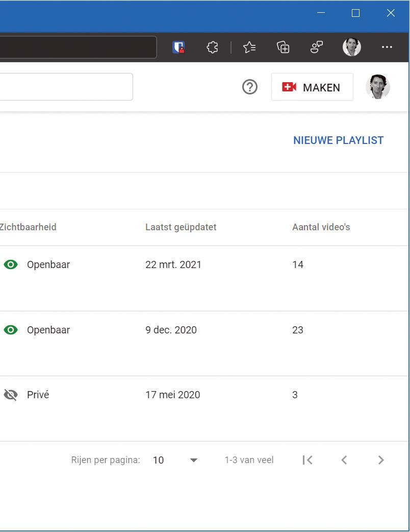Click the NIEUWE PLAYLIST link
The image size is (410, 532).
pos(338,140)
